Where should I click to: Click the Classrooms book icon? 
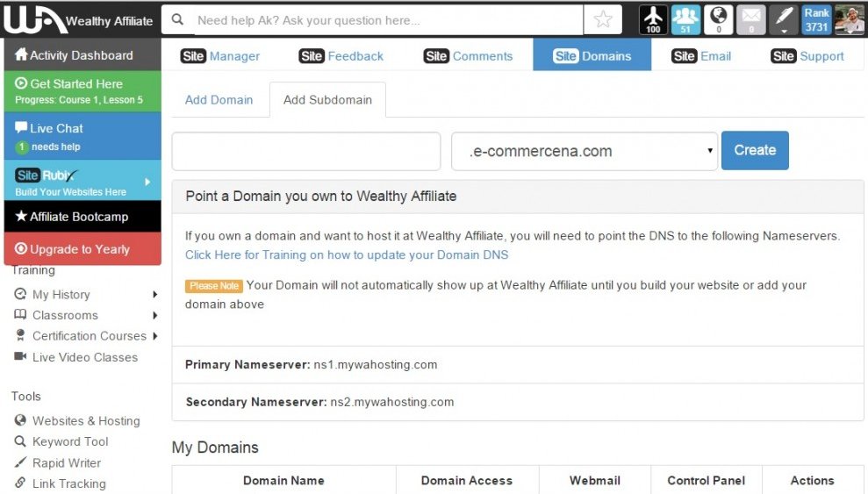click(x=20, y=315)
